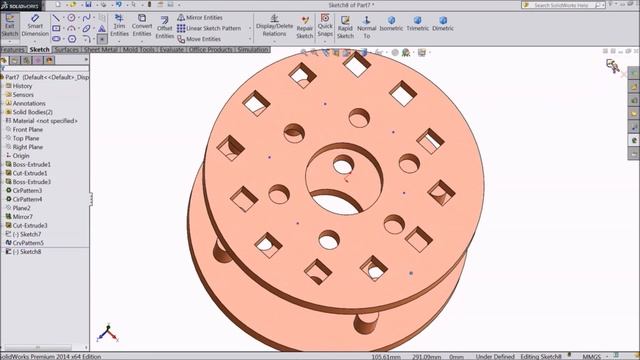640x360 pixels.
Task: Open the Office Products tab
Action: click(x=211, y=50)
